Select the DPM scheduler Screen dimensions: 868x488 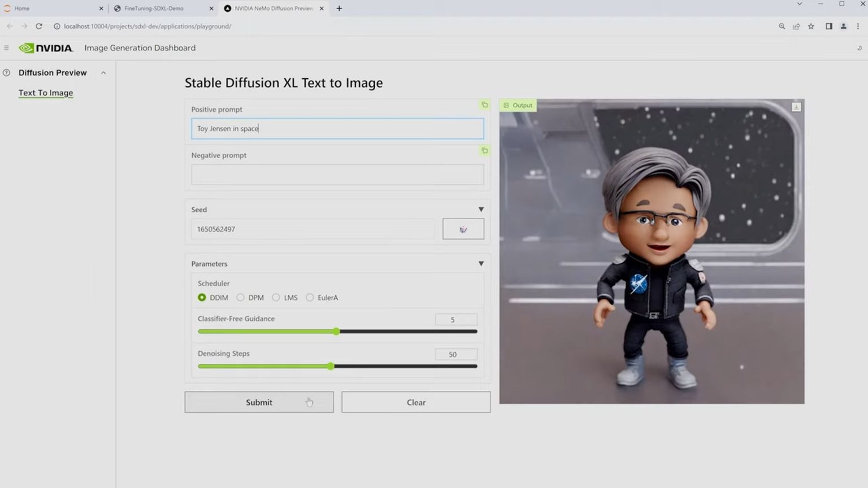(x=240, y=297)
